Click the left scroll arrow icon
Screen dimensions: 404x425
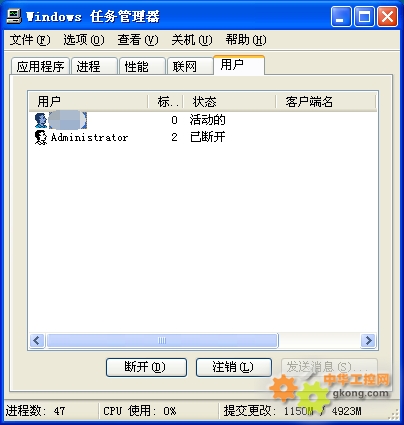37,341
